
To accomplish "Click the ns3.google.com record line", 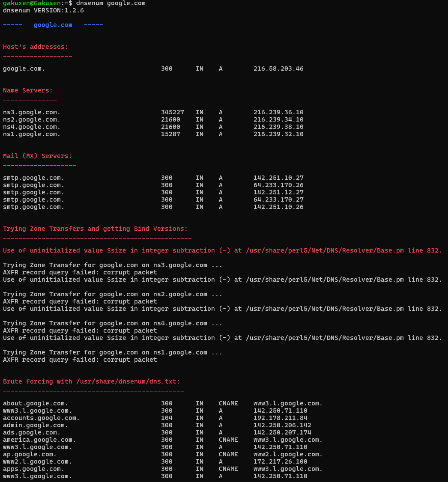I will pos(31,112).
